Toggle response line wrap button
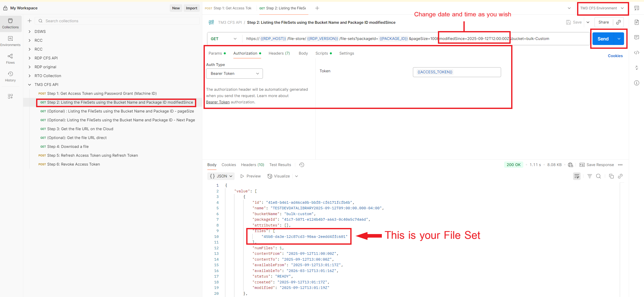Screen dimensions: 644x297 click(577, 176)
